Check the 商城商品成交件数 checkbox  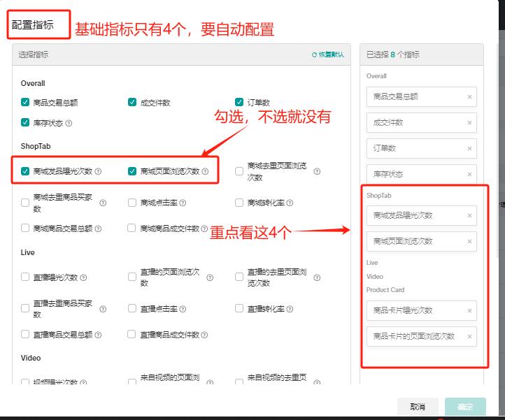click(x=131, y=228)
